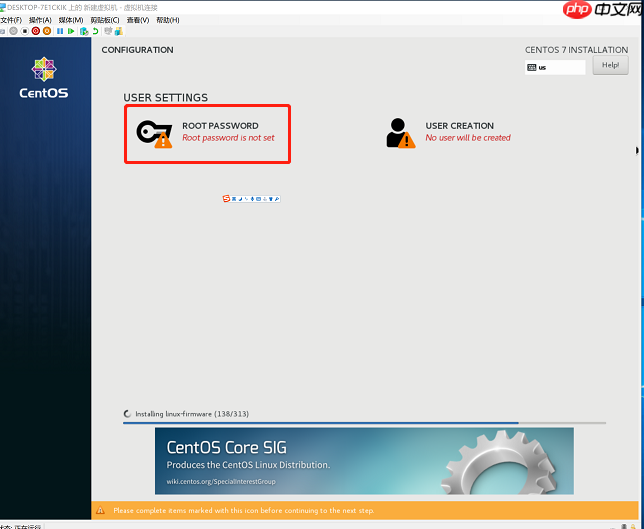Click the 'Installing linux-firmware (138/313)' status
This screenshot has height=529, width=644.
pyautogui.click(x=192, y=414)
